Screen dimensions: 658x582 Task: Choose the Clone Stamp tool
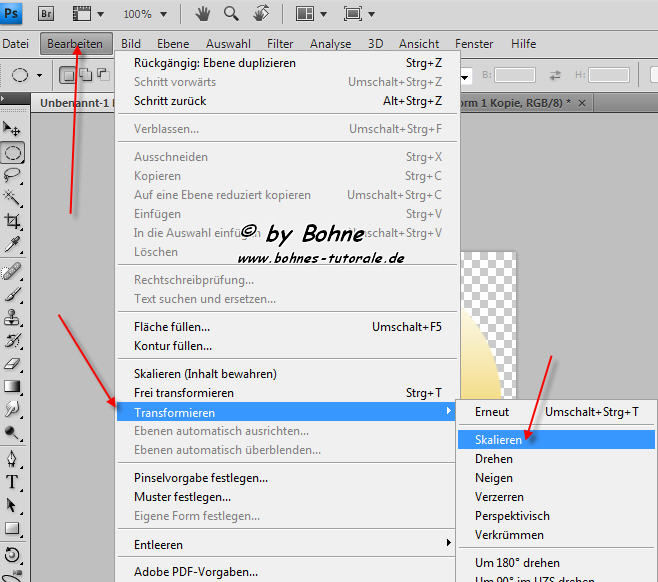coord(13,318)
